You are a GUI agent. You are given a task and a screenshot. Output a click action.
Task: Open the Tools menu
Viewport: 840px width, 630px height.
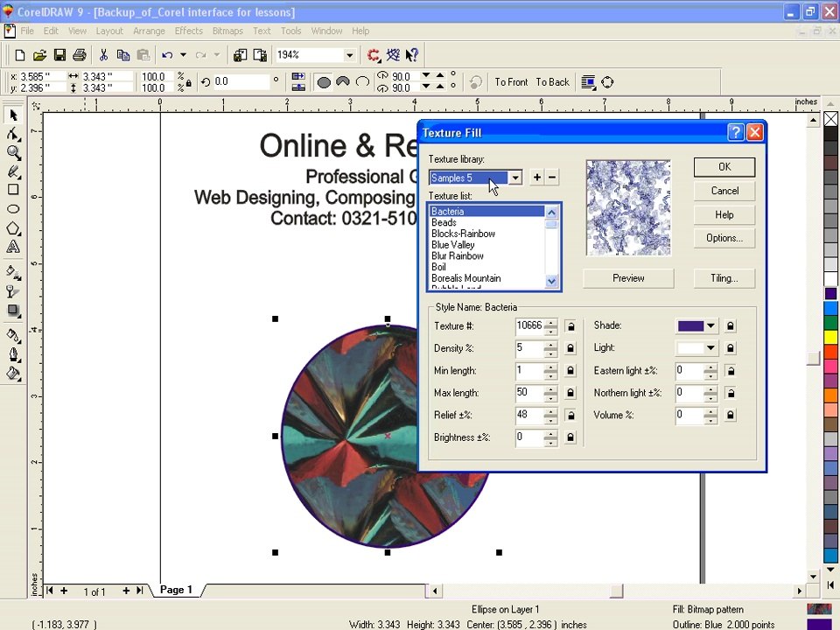tap(290, 31)
